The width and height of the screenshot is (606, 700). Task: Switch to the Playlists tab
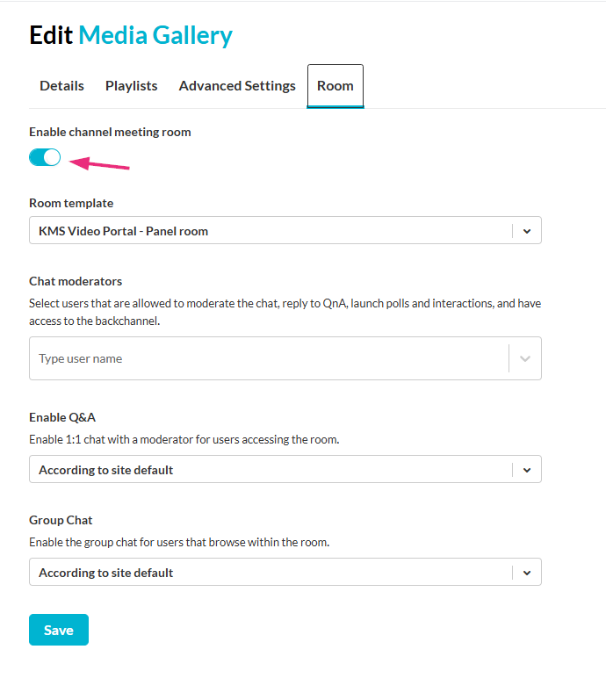(132, 86)
